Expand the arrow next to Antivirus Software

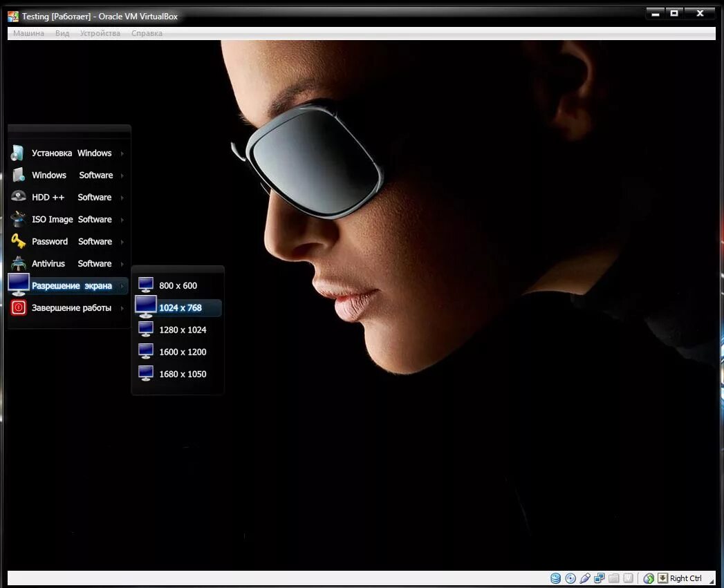point(122,264)
